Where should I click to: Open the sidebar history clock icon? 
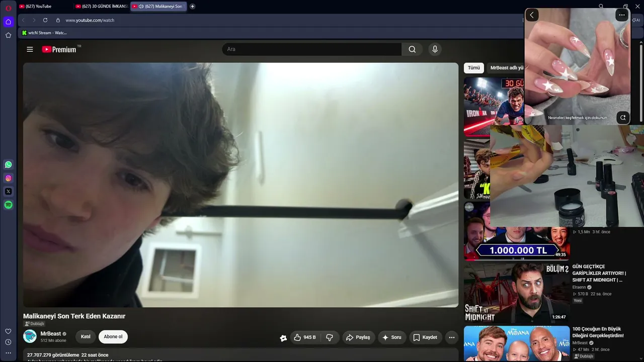[x=8, y=342]
